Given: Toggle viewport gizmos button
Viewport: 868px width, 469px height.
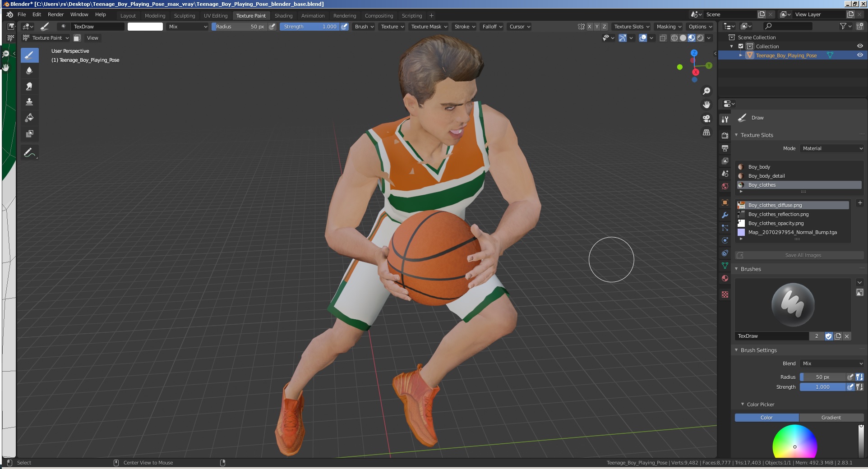Looking at the screenshot, I should click(x=623, y=38).
